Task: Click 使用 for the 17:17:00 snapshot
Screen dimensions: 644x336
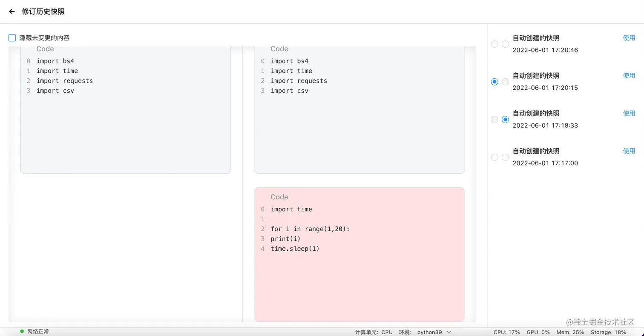Action: 629,151
